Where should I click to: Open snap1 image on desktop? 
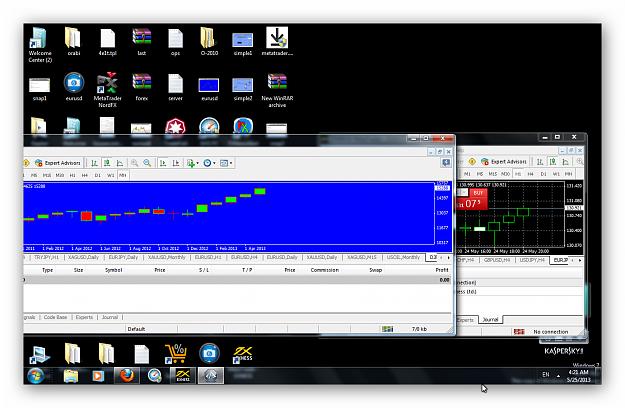[39, 88]
